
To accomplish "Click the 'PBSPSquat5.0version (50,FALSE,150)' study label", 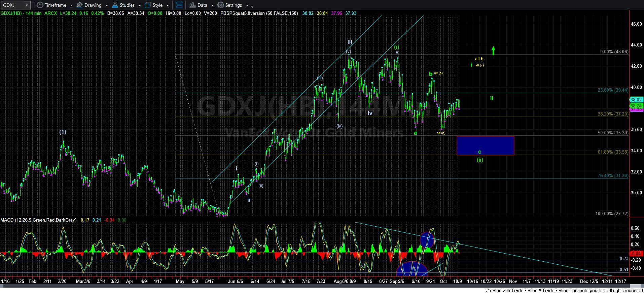I will tap(259, 13).
